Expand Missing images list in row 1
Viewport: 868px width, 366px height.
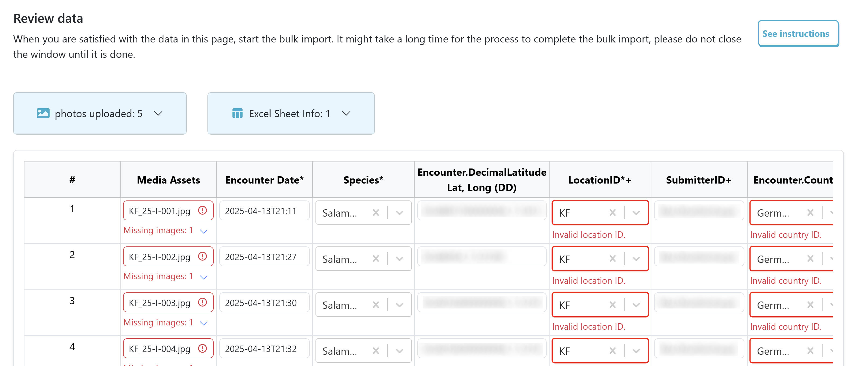point(203,231)
